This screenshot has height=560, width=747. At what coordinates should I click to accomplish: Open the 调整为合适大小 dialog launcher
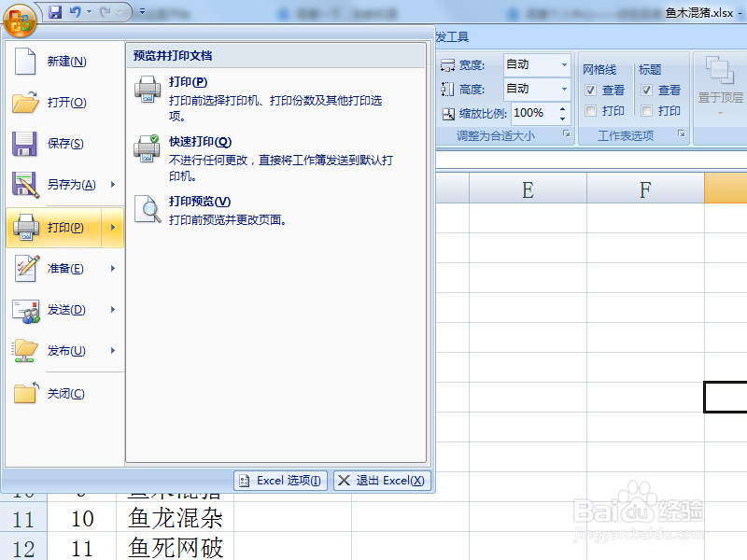566,133
